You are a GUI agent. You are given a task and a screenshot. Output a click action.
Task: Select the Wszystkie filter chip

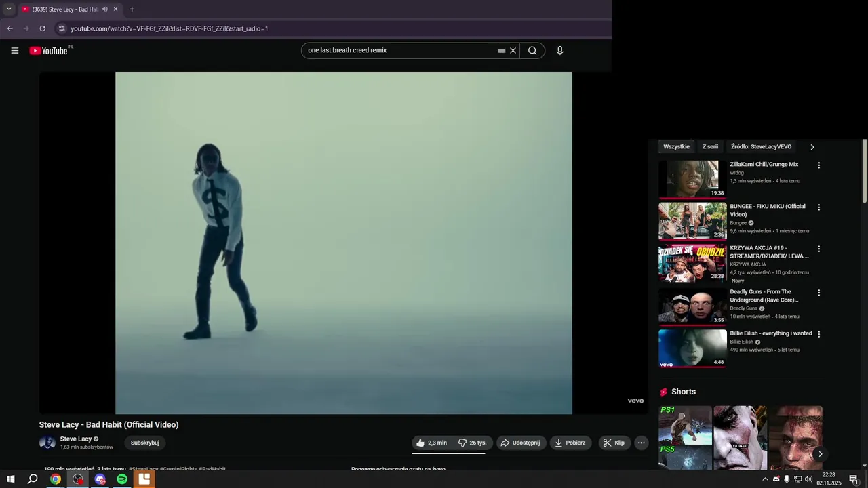point(676,147)
